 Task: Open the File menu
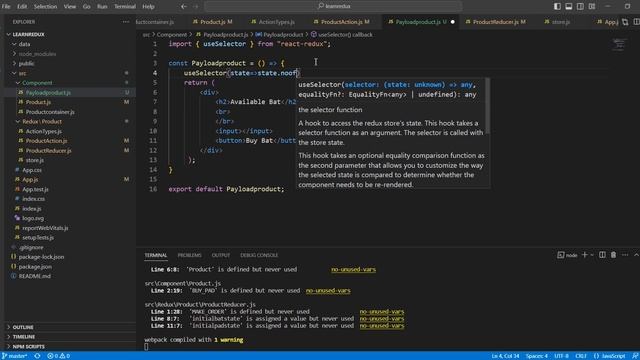(x=6, y=7)
